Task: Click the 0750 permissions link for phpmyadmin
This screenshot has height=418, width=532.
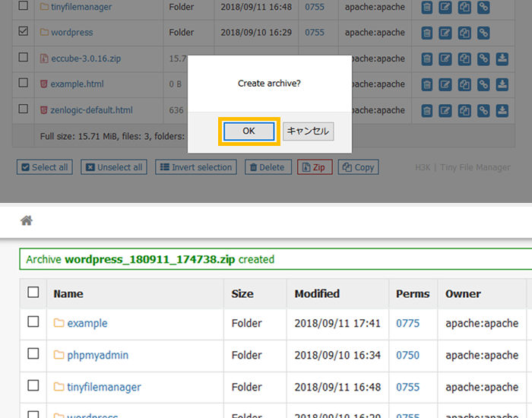Action: [x=407, y=355]
